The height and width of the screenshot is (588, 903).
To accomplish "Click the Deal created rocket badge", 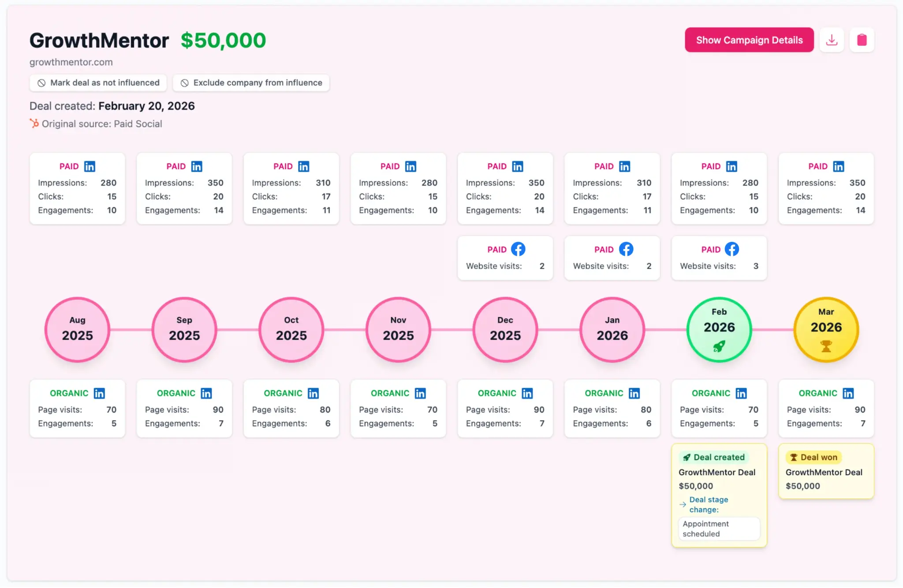I will (x=714, y=457).
